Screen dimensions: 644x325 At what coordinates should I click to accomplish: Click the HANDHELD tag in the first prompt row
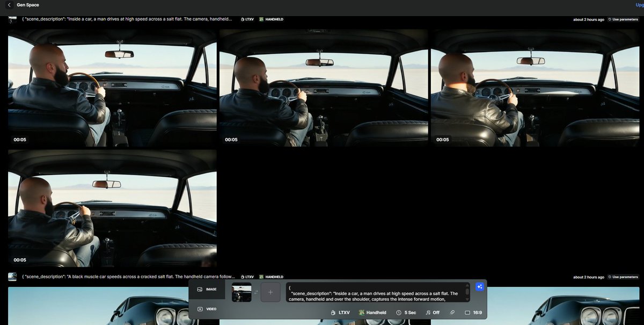(x=271, y=19)
